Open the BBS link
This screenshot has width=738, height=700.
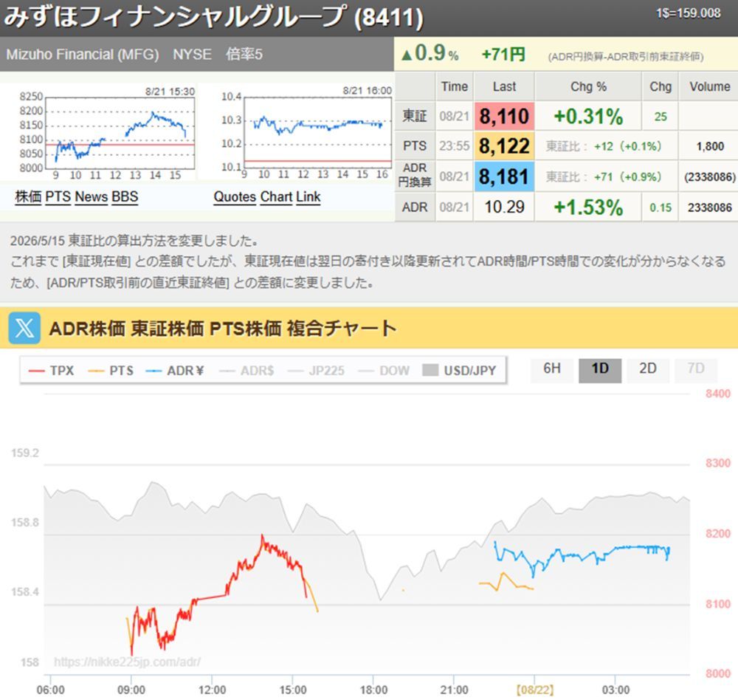click(125, 197)
